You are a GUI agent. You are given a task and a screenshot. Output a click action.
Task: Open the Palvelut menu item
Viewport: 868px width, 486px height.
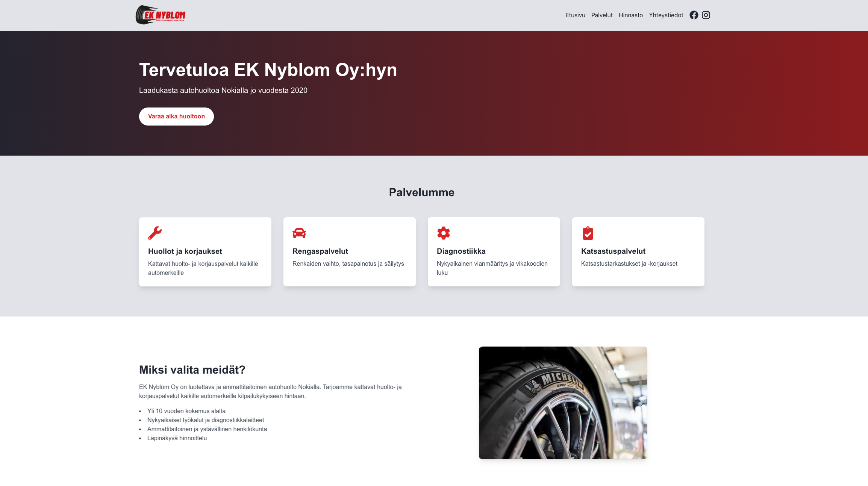coord(601,15)
